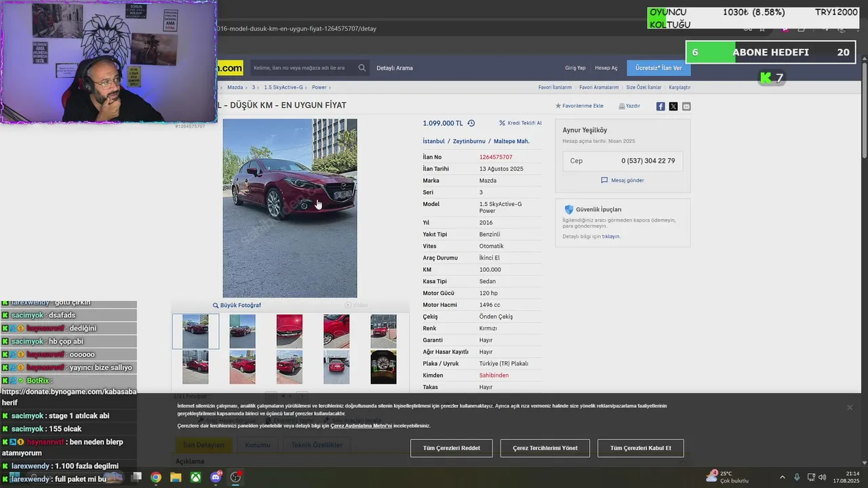The height and width of the screenshot is (488, 868).
Task: Open Karşılaştır compare menu item
Action: click(x=679, y=87)
